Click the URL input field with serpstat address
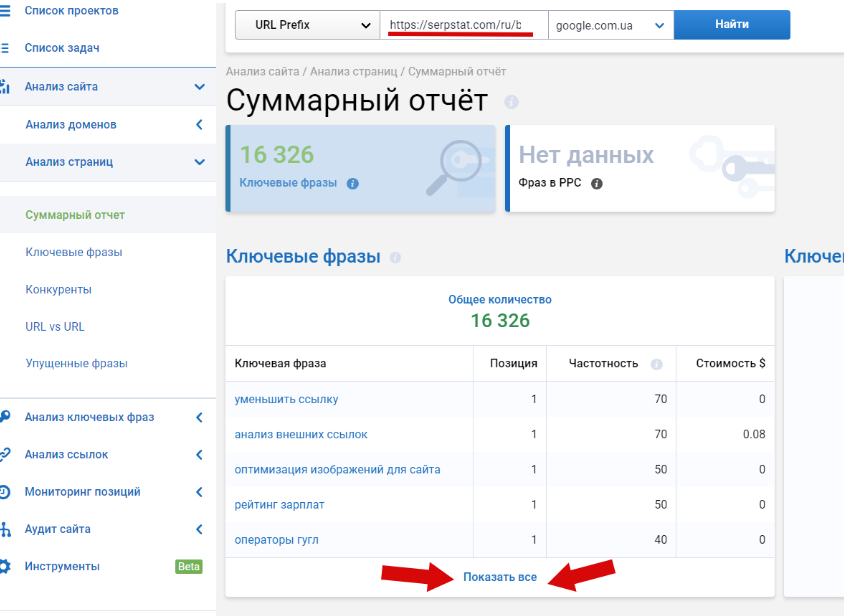The height and width of the screenshot is (616, 844). 464,25
